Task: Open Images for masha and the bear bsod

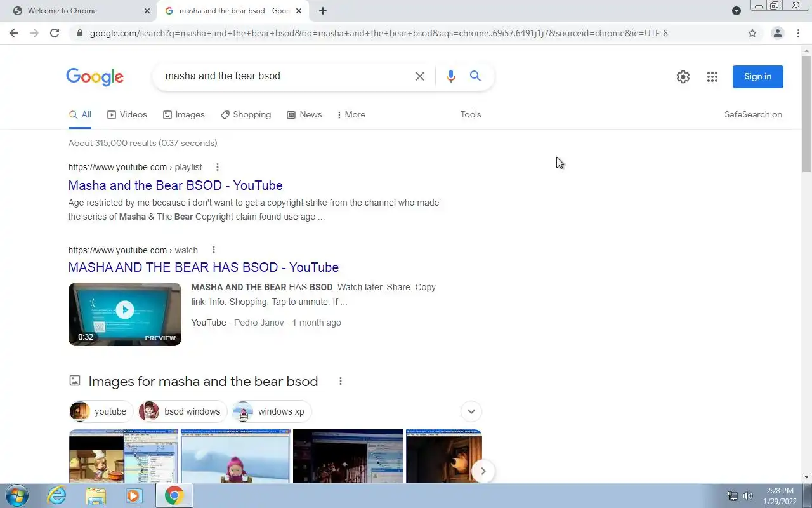Action: (203, 381)
